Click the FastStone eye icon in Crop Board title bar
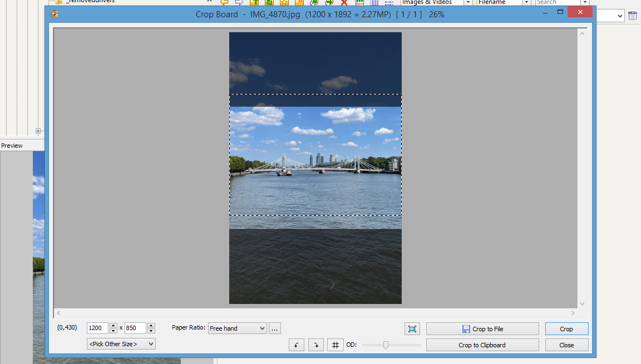 click(x=55, y=14)
